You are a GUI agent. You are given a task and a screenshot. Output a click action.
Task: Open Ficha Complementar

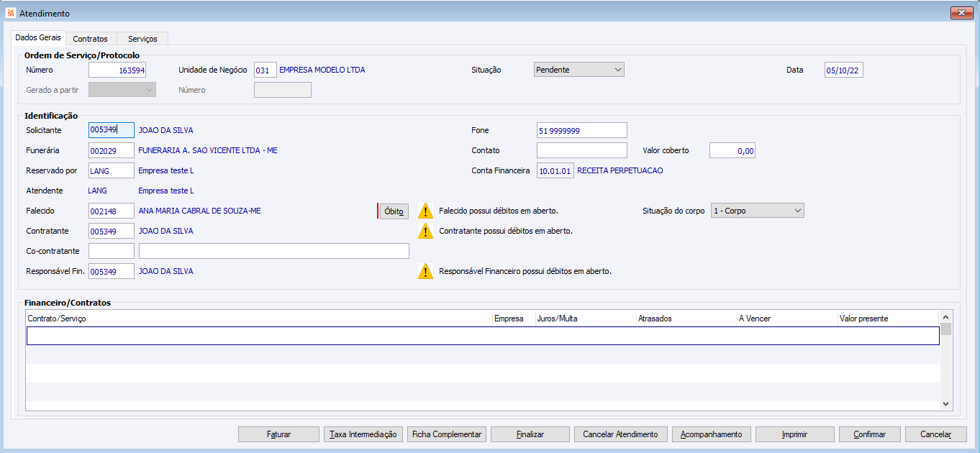pos(447,434)
